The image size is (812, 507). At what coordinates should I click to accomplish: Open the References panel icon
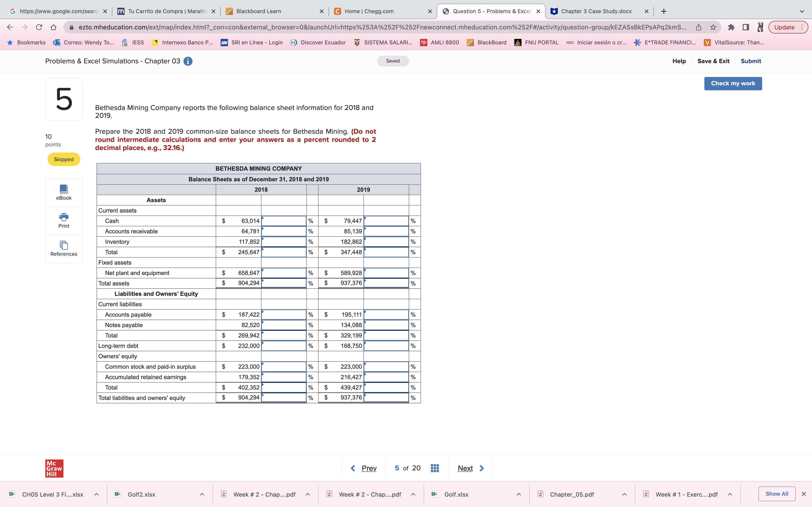point(64,249)
